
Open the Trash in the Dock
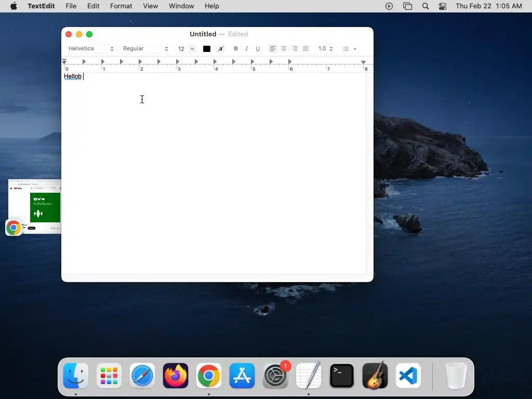coord(456,376)
